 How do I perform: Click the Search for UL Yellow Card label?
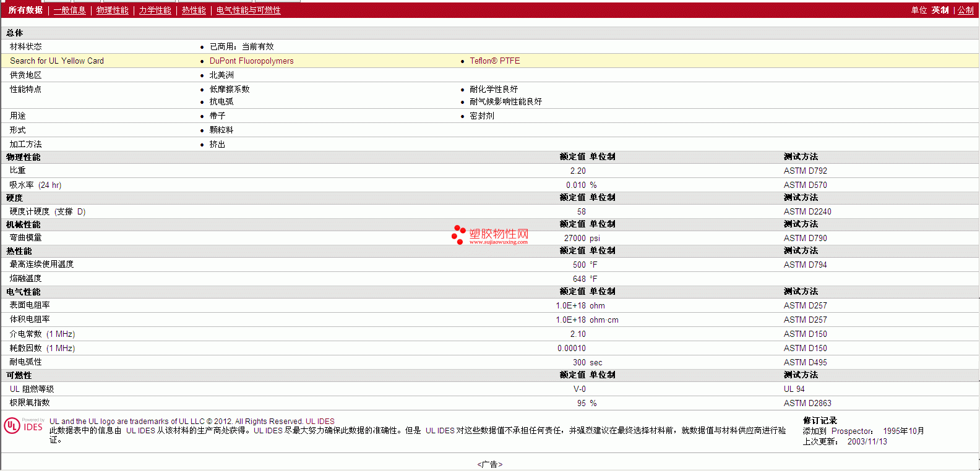point(57,61)
